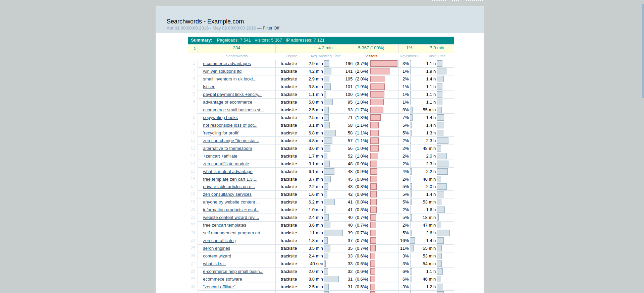The image size is (644, 293).
Task: Click viewing time bar for 'self management program'
Action: click(333, 233)
